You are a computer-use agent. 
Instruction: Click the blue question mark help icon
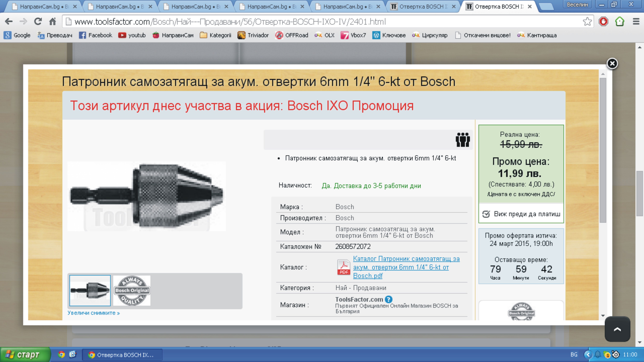click(389, 299)
